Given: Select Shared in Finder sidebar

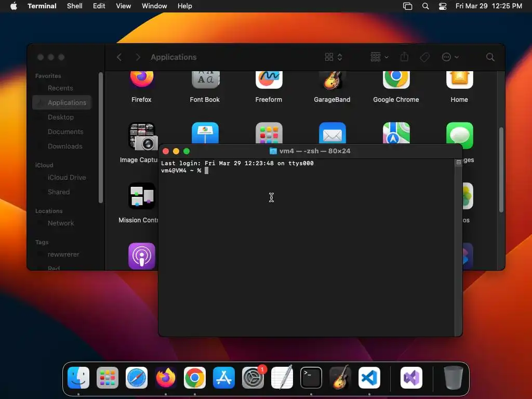Looking at the screenshot, I should [62, 192].
